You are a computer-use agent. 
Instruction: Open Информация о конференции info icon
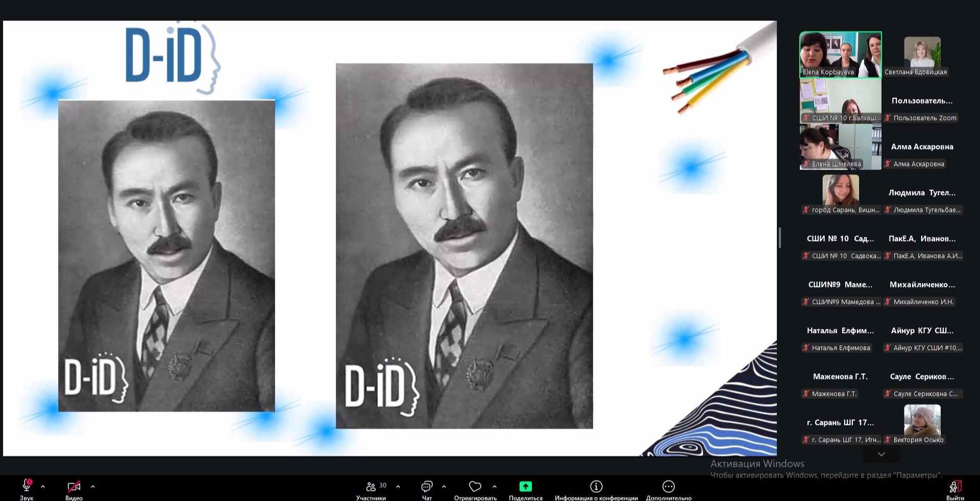coord(596,487)
